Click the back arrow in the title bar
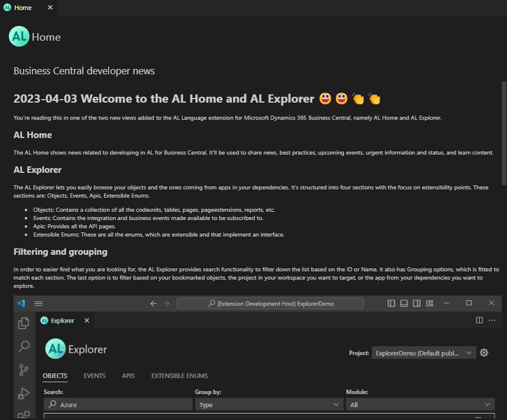The width and height of the screenshot is (507, 420). 153,303
